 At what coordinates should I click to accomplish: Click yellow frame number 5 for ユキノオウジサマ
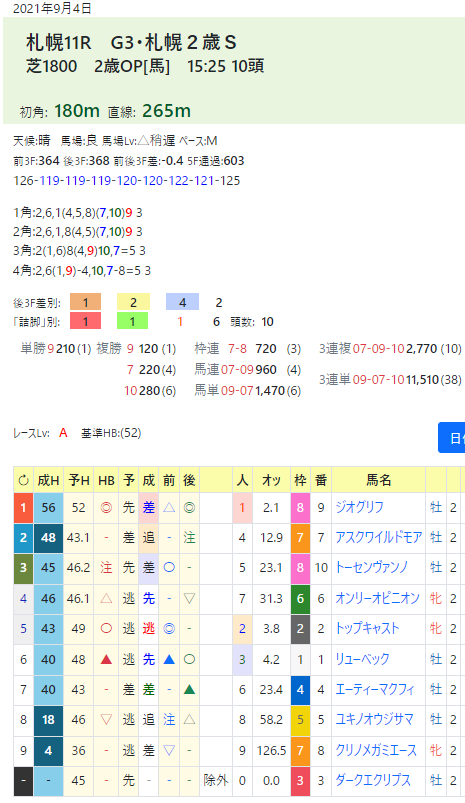(x=300, y=720)
